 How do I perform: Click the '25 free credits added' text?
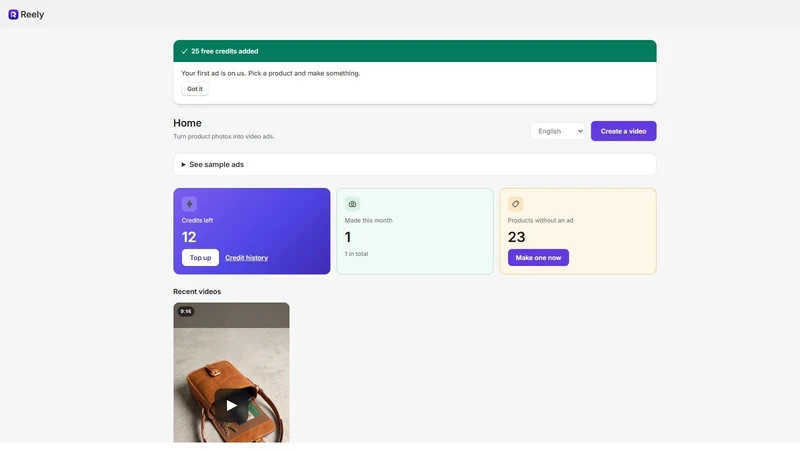click(224, 51)
